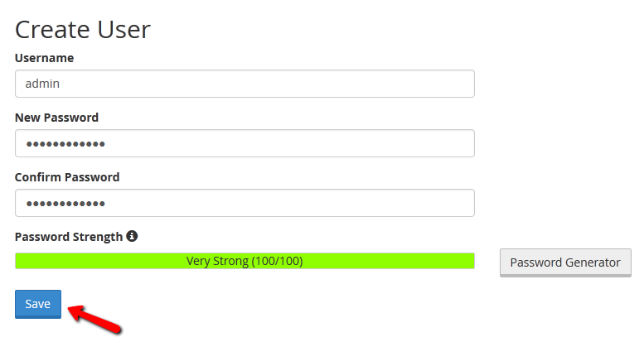Image resolution: width=644 pixels, height=342 pixels.
Task: Open the Password Generator
Action: [x=565, y=263]
